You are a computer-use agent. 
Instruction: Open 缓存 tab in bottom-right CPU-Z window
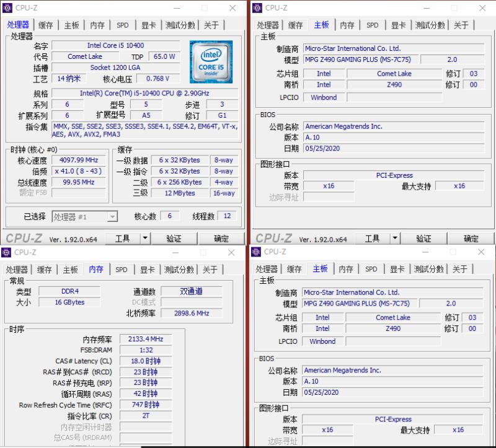294,269
